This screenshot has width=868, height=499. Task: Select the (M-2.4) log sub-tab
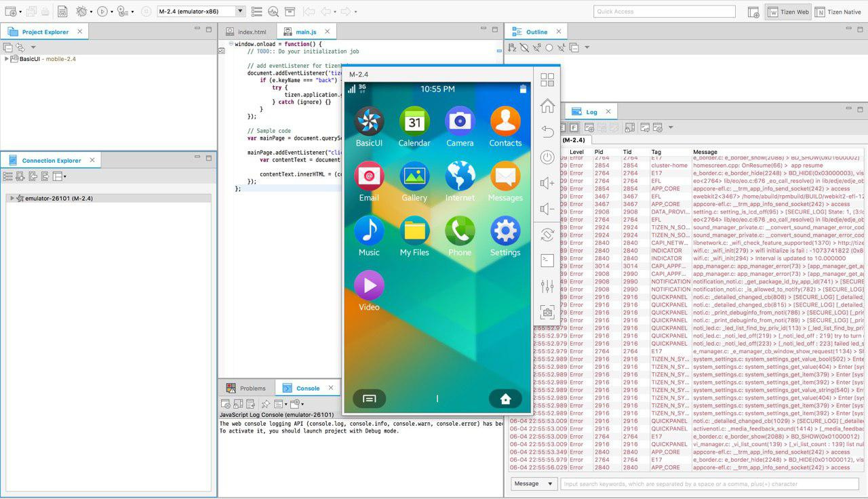(574, 140)
